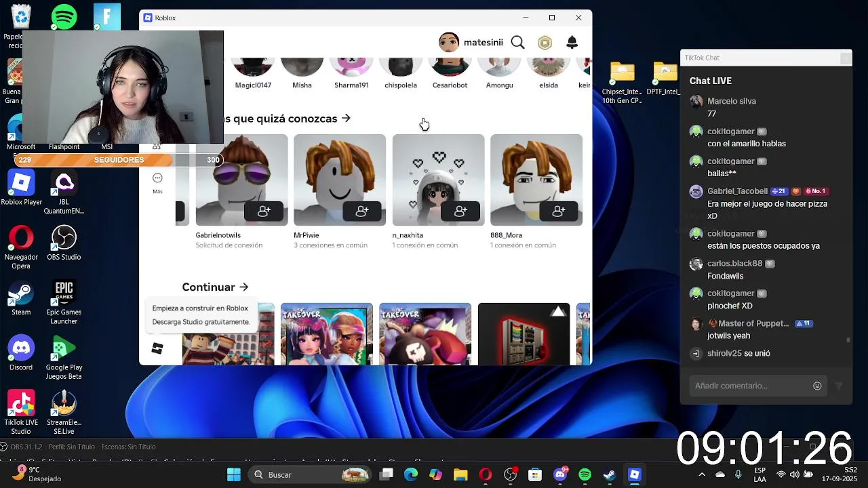Open StreamElements SE.Live shortcut
Image resolution: width=868 pixels, height=488 pixels.
pos(64,412)
